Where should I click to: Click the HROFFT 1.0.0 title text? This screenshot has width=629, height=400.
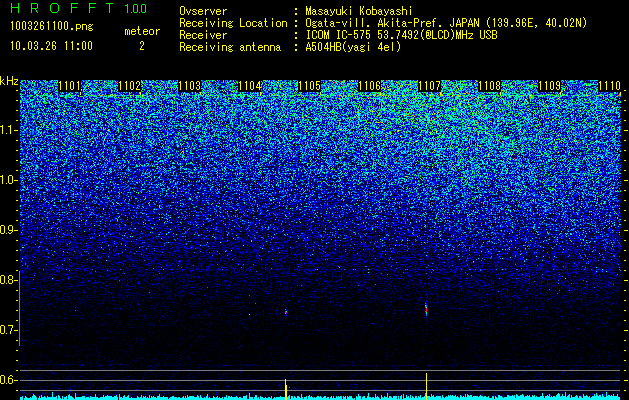79,8
